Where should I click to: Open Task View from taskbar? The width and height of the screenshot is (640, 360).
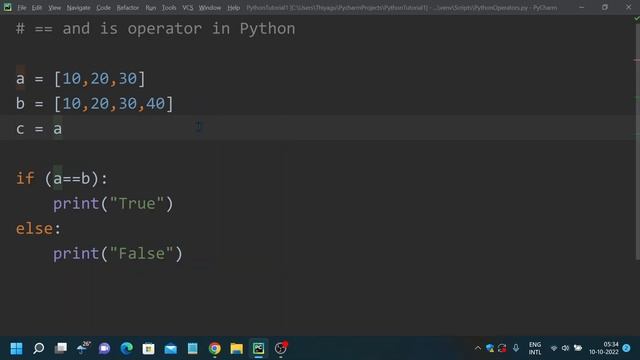(x=61, y=348)
